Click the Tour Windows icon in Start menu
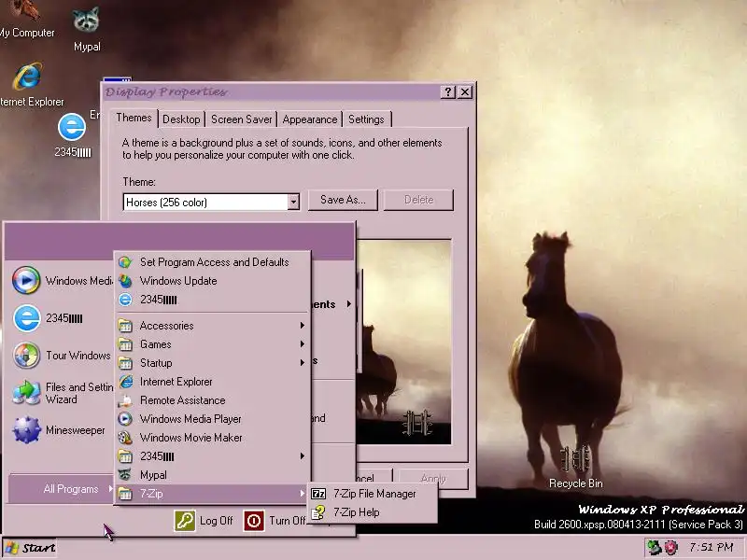747x560 pixels. [x=26, y=356]
